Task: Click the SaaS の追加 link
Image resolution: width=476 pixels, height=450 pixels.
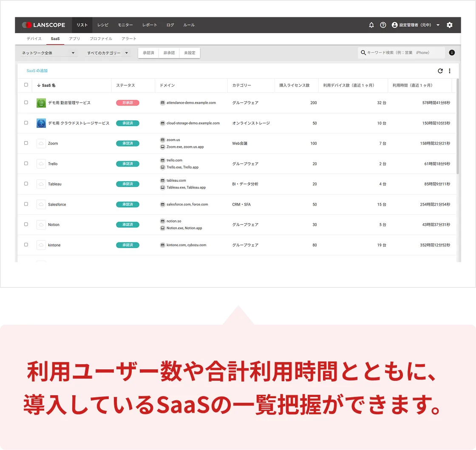Action: (x=37, y=70)
